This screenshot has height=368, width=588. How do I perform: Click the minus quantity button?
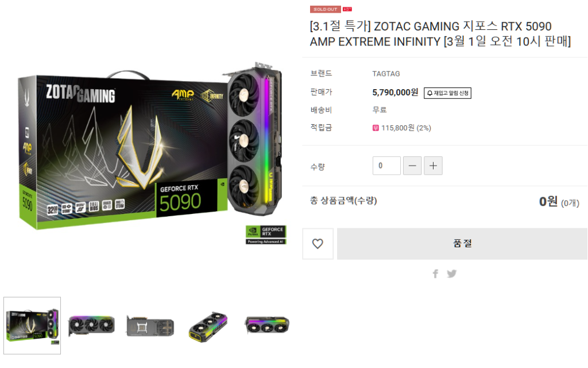412,166
